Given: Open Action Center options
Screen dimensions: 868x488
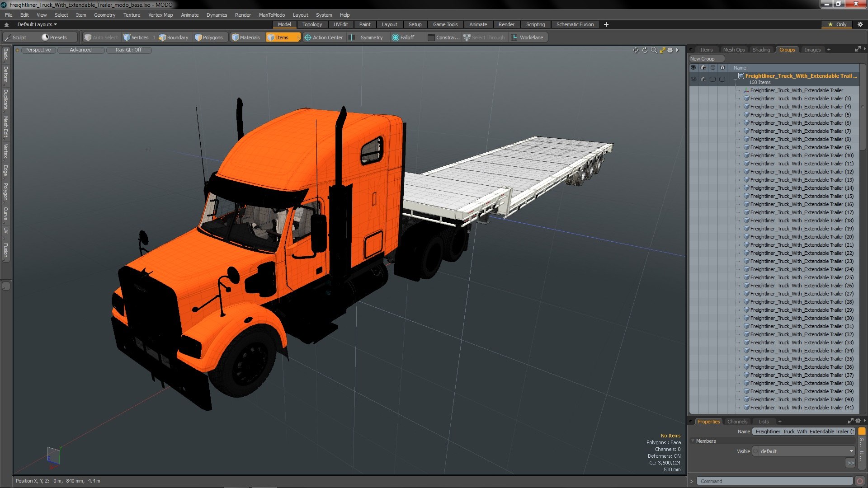Looking at the screenshot, I should point(324,38).
